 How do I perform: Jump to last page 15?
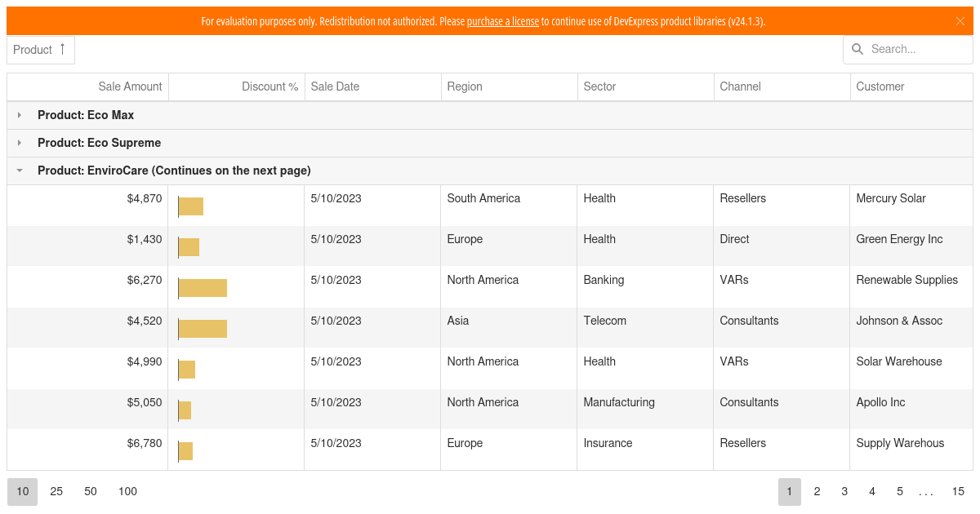point(958,491)
